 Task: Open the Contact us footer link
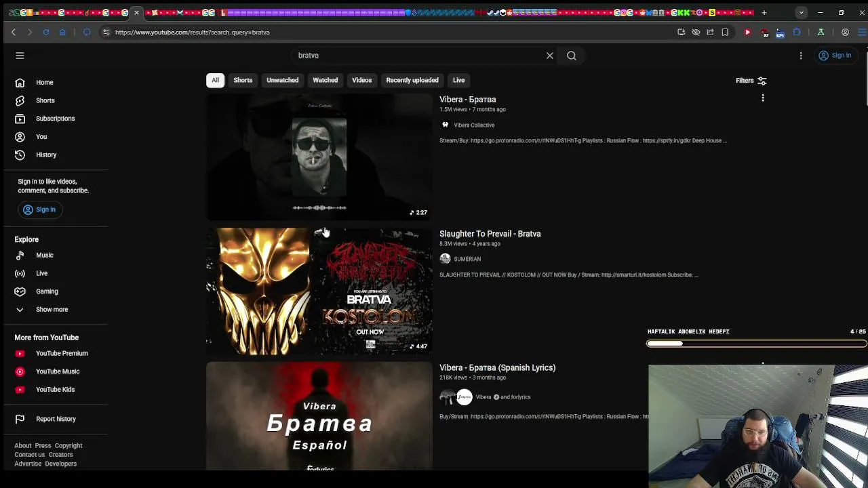click(x=29, y=455)
